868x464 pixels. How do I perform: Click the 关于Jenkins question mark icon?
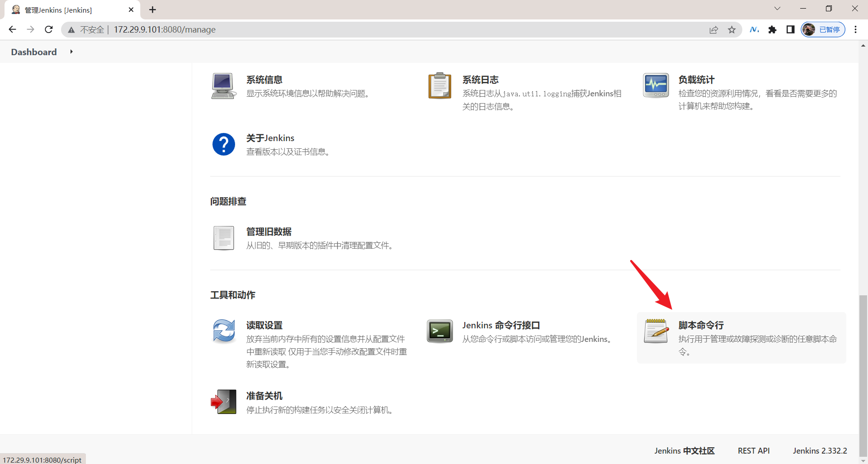[x=224, y=144]
